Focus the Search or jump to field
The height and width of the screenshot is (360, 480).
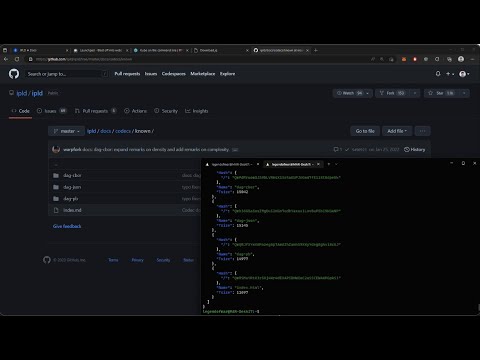point(67,74)
